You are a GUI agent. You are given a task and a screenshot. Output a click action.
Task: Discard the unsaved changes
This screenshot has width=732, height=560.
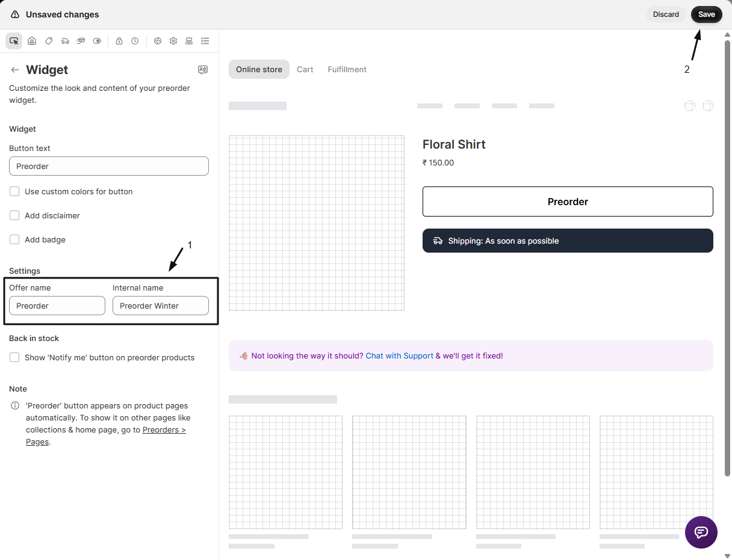click(x=666, y=14)
